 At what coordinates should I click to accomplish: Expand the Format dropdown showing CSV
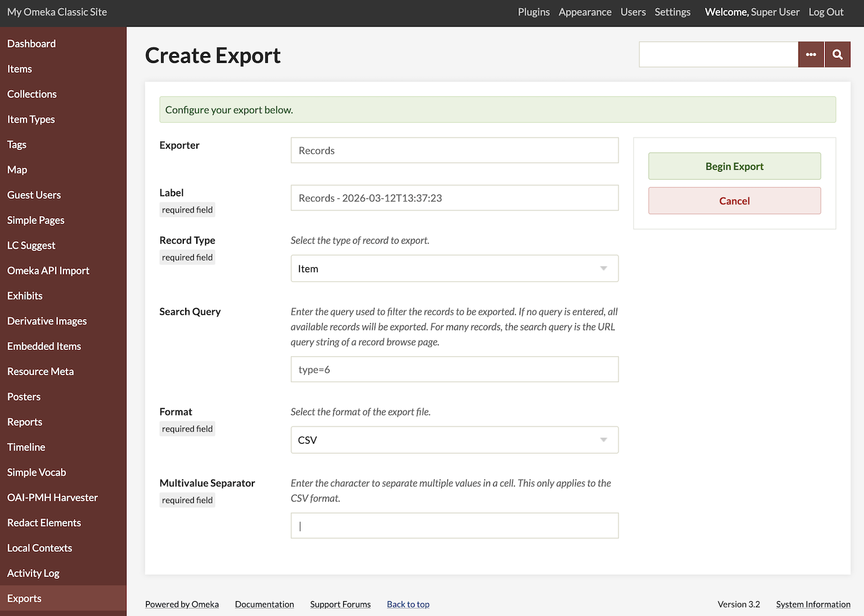(x=454, y=439)
